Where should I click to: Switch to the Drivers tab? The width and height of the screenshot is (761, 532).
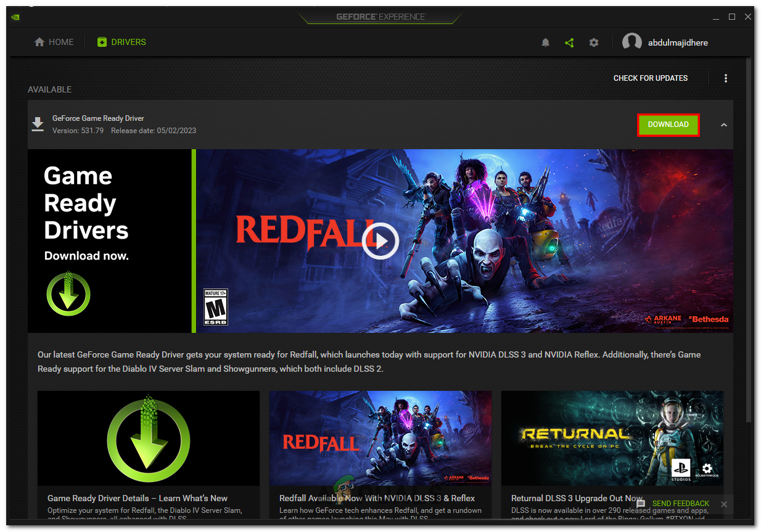[121, 42]
